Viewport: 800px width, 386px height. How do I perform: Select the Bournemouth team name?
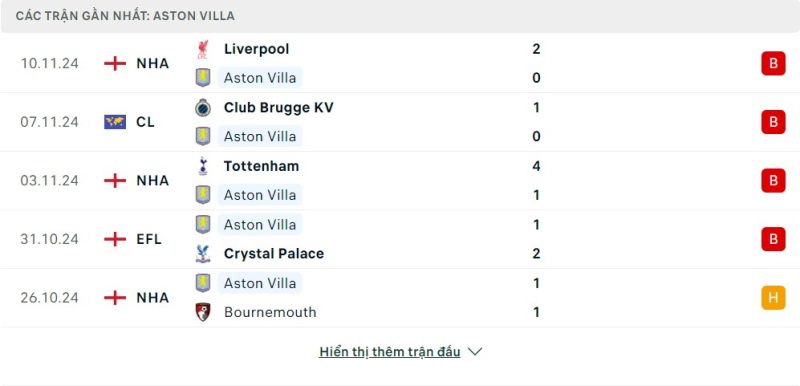click(270, 312)
